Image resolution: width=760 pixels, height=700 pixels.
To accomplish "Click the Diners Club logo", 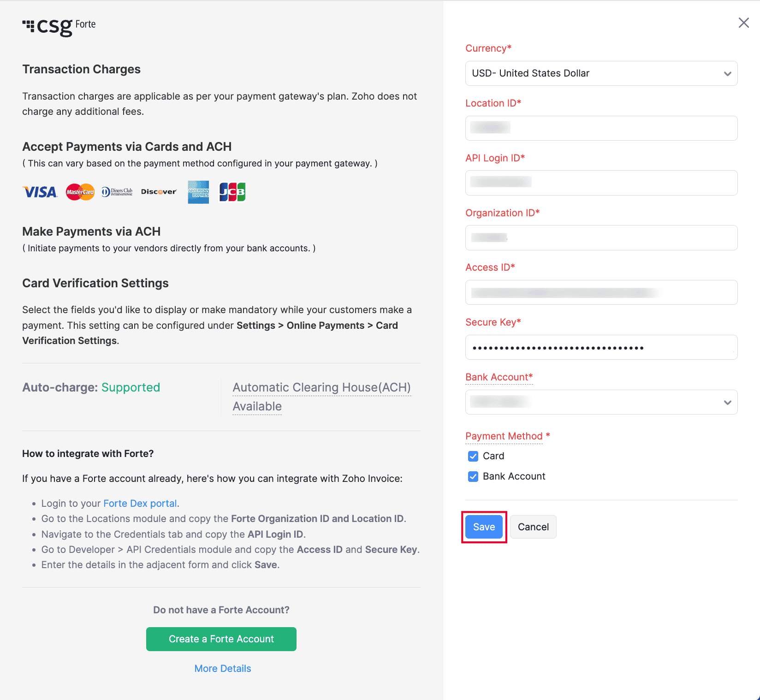I will pyautogui.click(x=117, y=192).
